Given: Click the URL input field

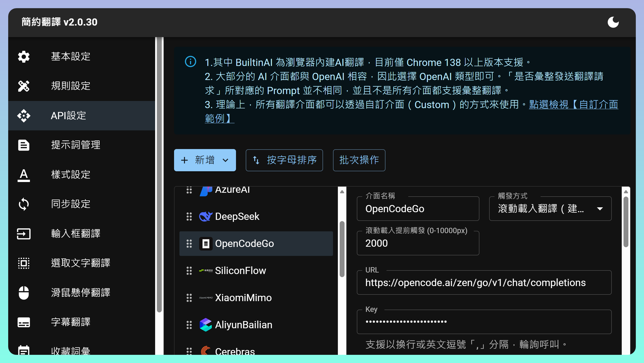Looking at the screenshot, I should pyautogui.click(x=484, y=282).
